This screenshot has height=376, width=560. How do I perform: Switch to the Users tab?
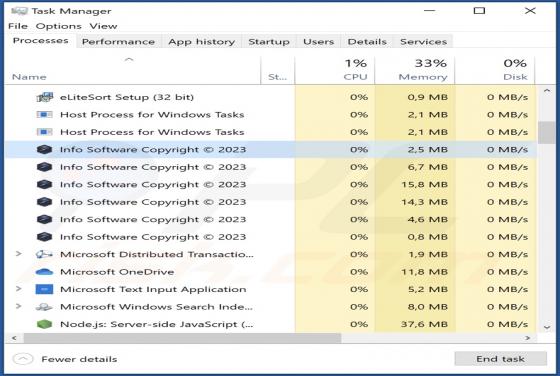[319, 42]
